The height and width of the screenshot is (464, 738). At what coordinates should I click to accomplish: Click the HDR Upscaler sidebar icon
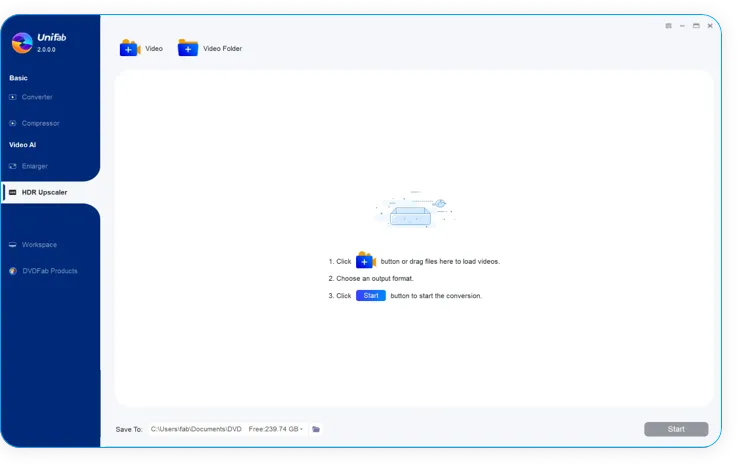(13, 192)
